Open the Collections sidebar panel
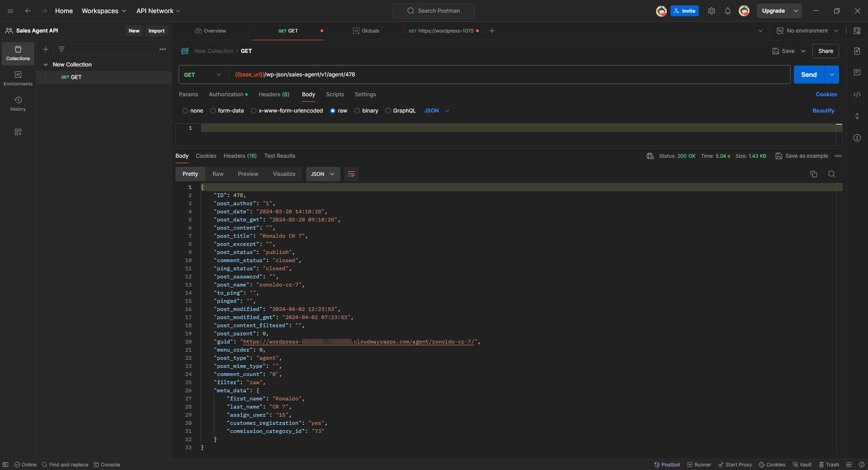 [x=18, y=53]
